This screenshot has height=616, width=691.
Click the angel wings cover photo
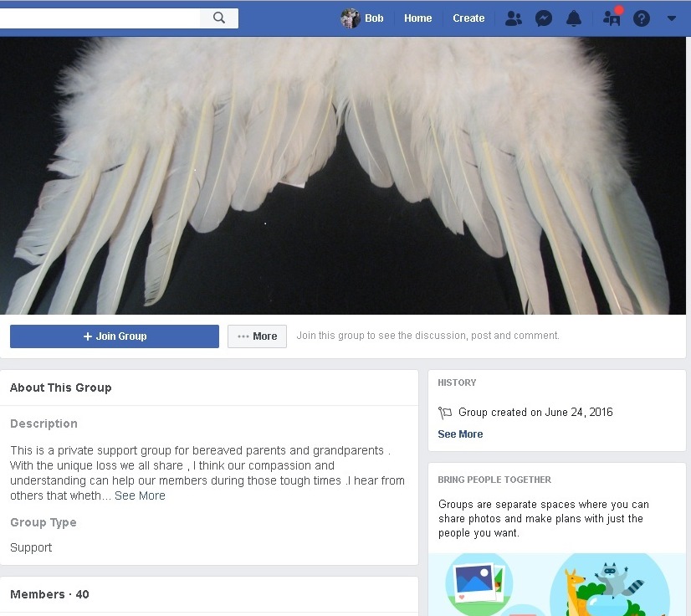(x=343, y=176)
